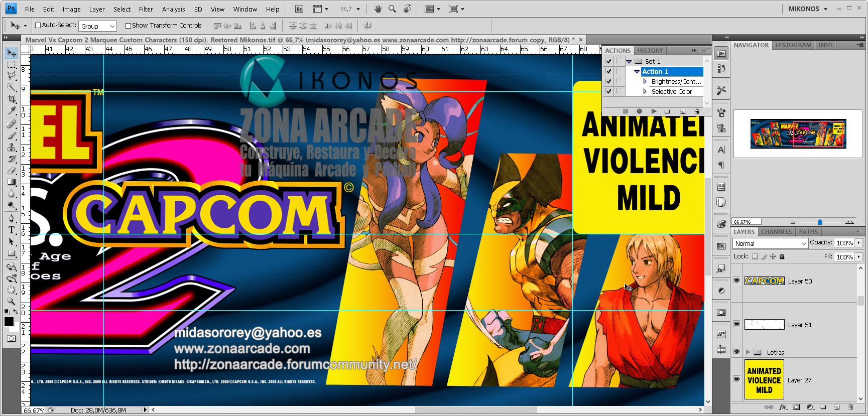Open Opacity slider arrow

(859, 243)
